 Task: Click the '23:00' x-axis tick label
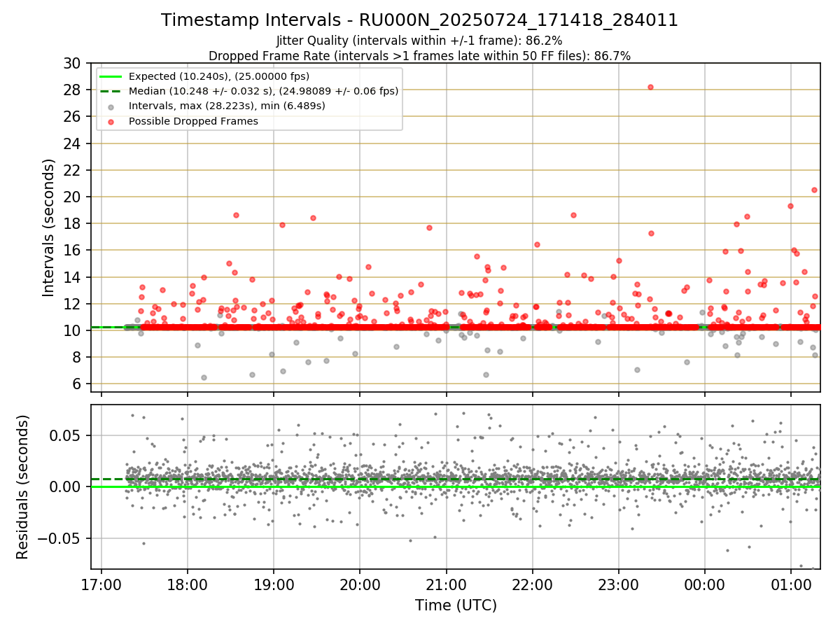coord(618,585)
